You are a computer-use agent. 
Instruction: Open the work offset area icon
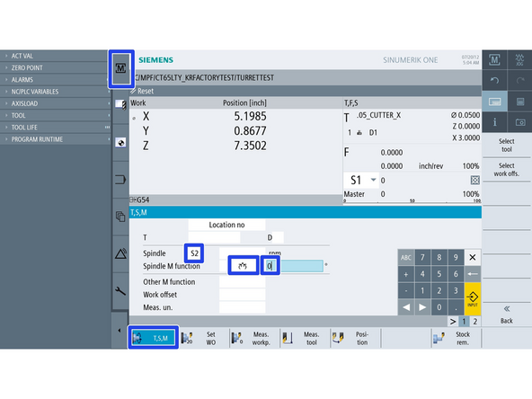120,143
